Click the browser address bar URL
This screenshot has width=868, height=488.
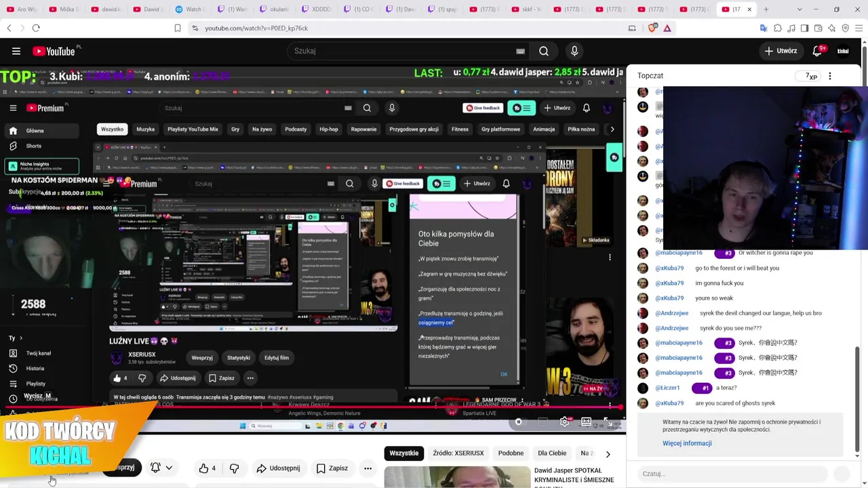click(x=256, y=28)
